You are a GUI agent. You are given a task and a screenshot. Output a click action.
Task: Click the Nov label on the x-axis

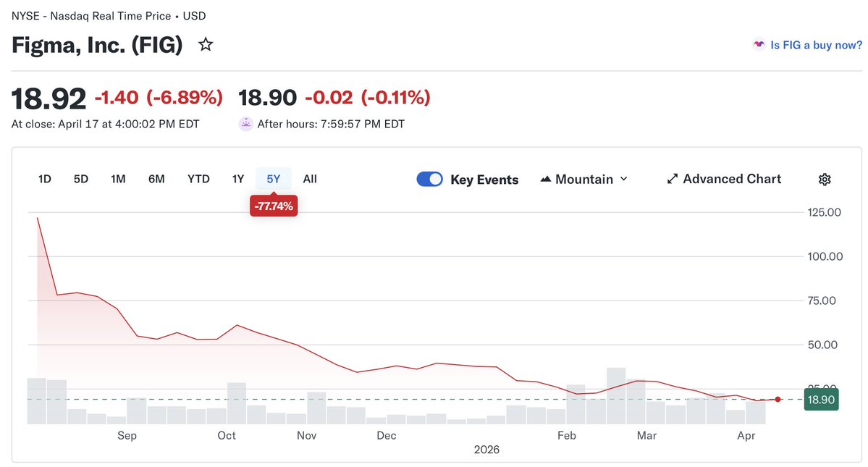click(x=307, y=435)
